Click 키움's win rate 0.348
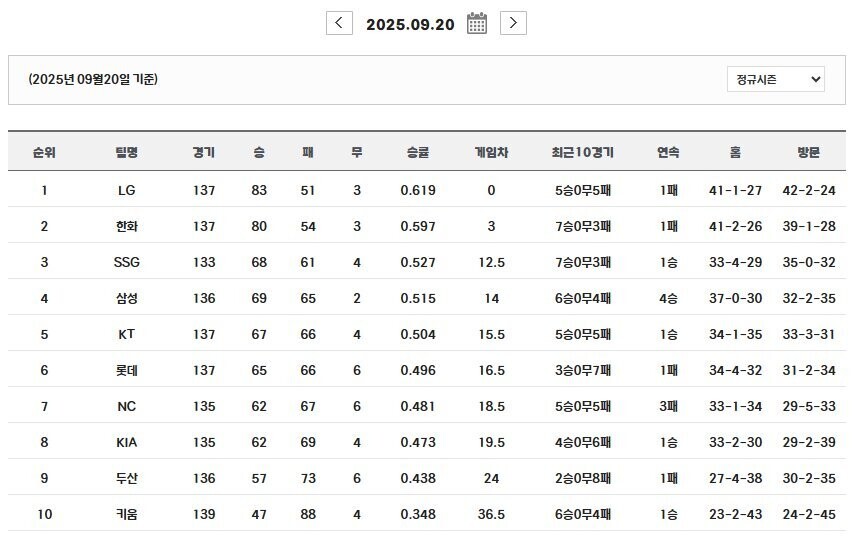This screenshot has width=858, height=536. pyautogui.click(x=418, y=514)
